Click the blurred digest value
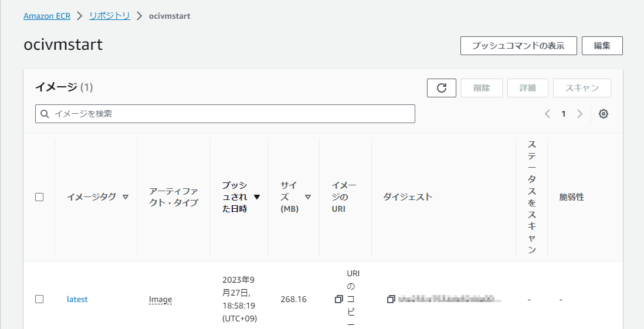The image size is (644, 329). [449, 299]
